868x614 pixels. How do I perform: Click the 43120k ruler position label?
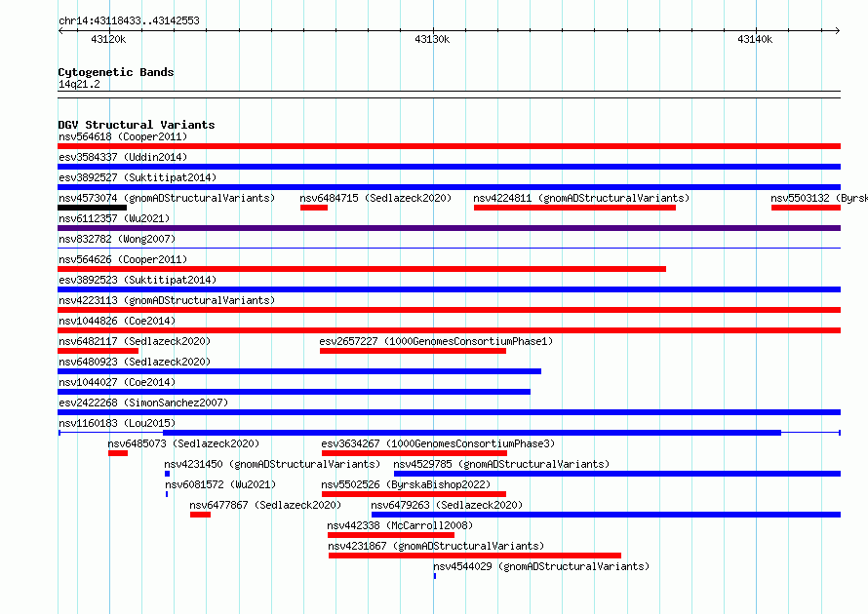(108, 39)
